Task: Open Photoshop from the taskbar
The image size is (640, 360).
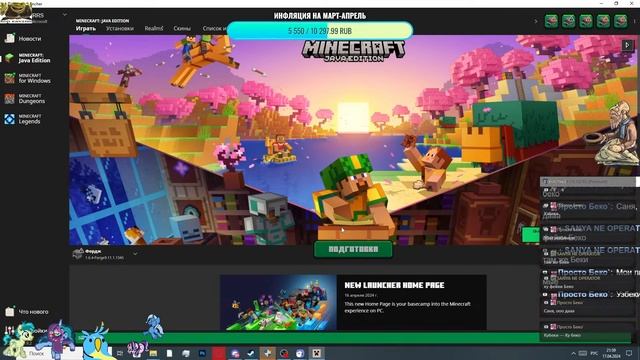Action: [202, 353]
